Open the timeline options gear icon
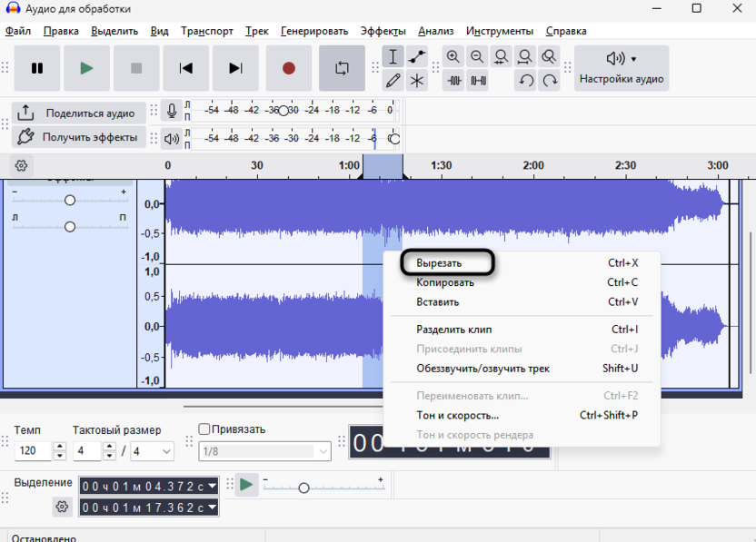 pyautogui.click(x=20, y=165)
